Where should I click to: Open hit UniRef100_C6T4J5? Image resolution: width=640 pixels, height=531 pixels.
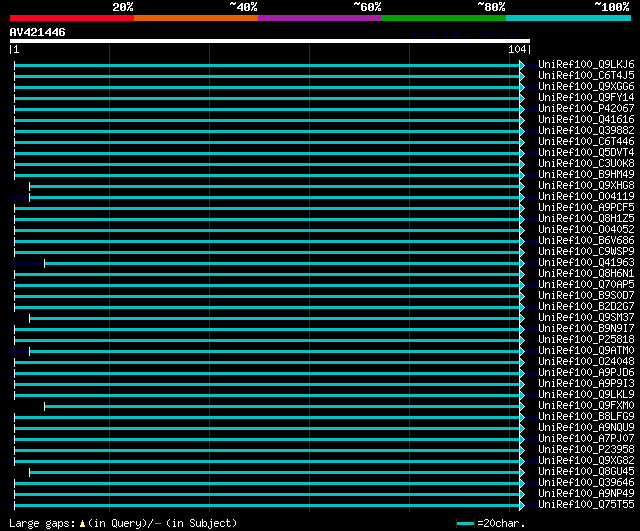click(586, 76)
